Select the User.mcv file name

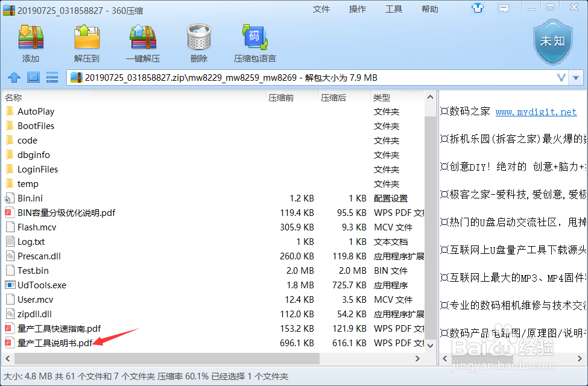point(35,300)
